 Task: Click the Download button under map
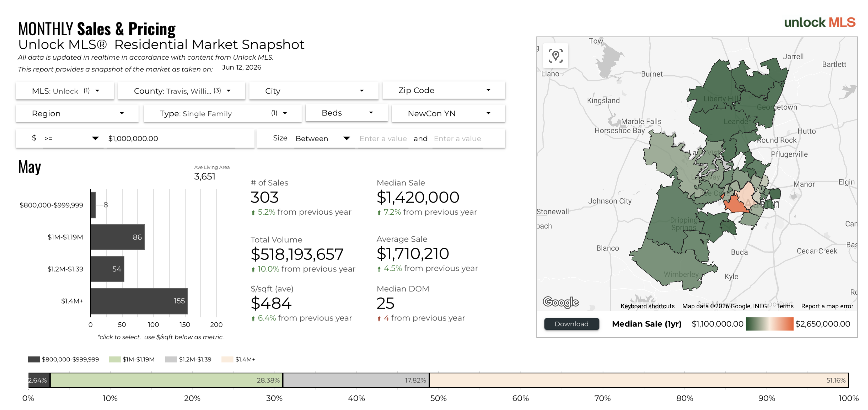click(x=571, y=324)
